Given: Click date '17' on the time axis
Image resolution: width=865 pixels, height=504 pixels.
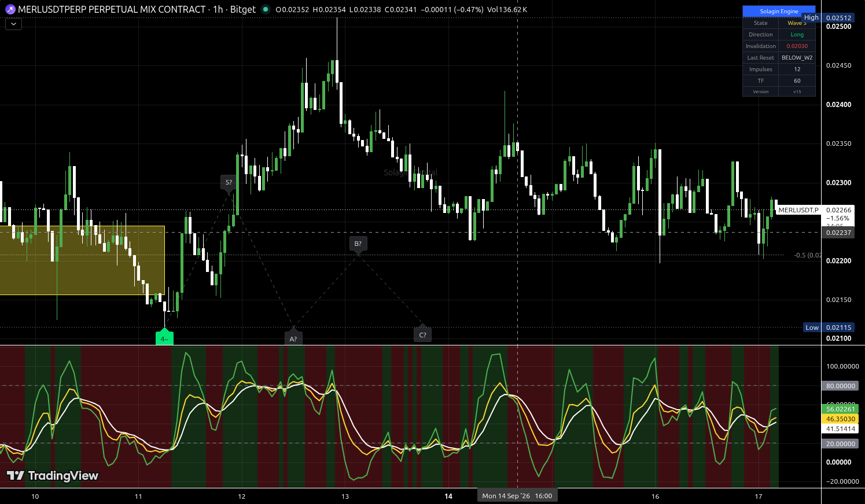Looking at the screenshot, I should (759, 496).
